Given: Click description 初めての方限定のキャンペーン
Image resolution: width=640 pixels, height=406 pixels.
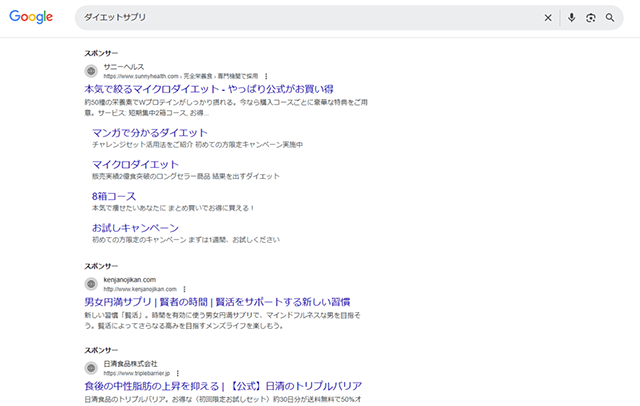Looking at the screenshot, I should pyautogui.click(x=186, y=240).
